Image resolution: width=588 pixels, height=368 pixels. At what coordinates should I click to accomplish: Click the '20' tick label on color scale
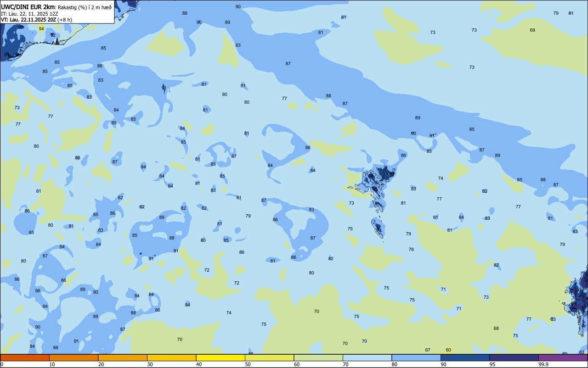pos(101,364)
